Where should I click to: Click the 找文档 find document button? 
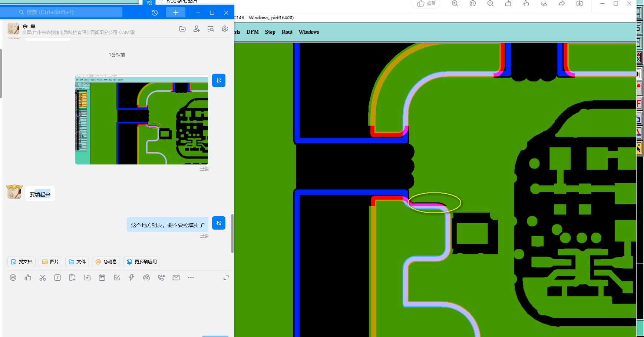point(22,262)
